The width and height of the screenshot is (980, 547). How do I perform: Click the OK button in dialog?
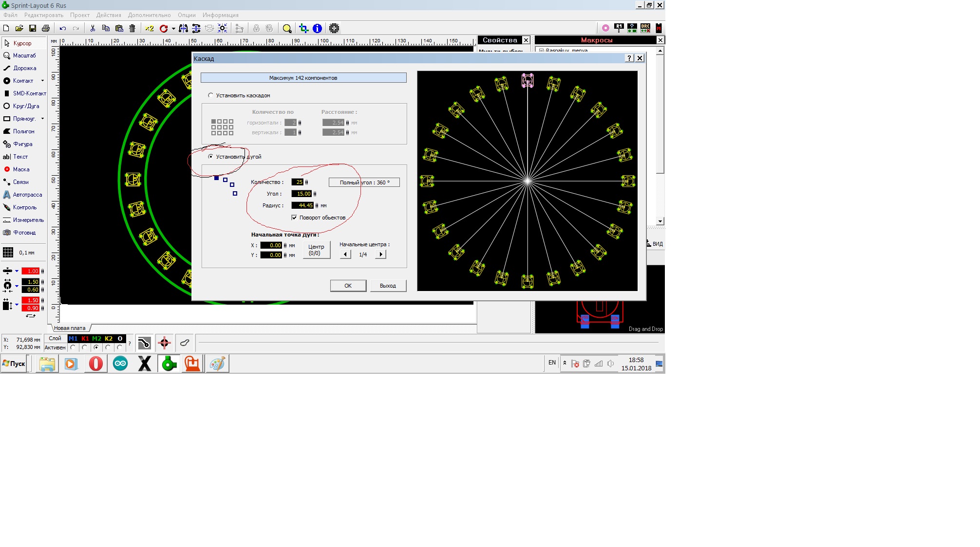(x=348, y=286)
